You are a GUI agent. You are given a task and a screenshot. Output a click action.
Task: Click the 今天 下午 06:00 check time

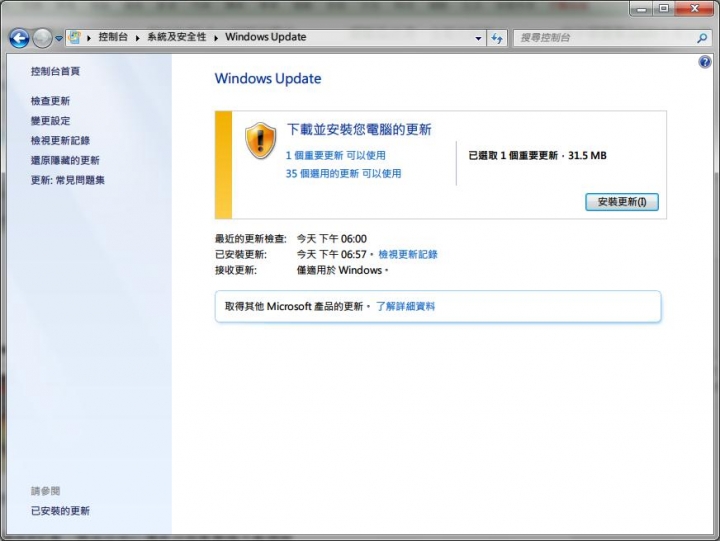click(x=332, y=239)
